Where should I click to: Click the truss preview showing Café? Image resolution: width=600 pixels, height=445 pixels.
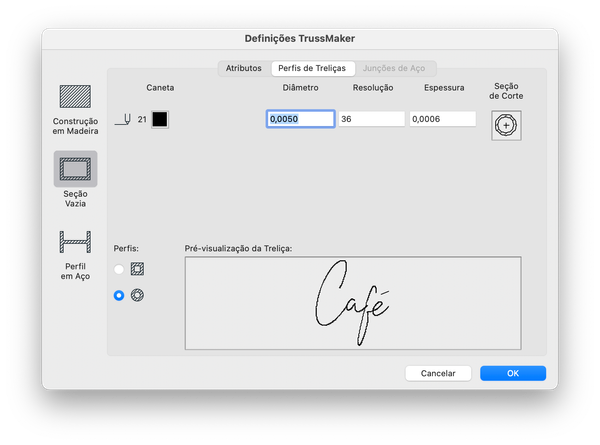353,303
